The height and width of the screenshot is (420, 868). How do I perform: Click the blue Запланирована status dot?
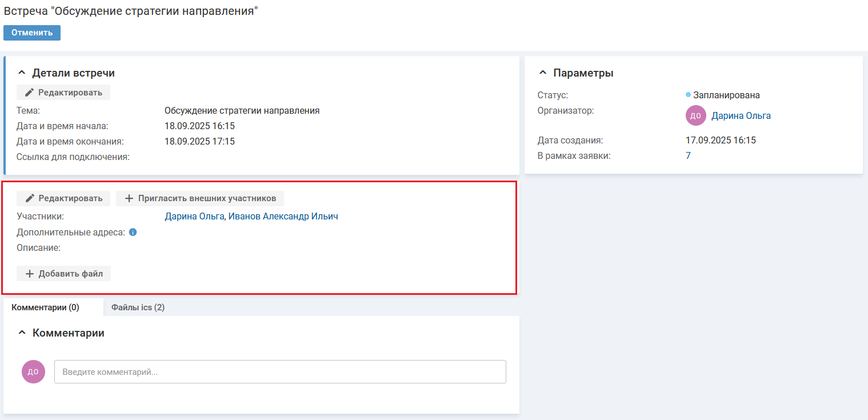coord(688,95)
